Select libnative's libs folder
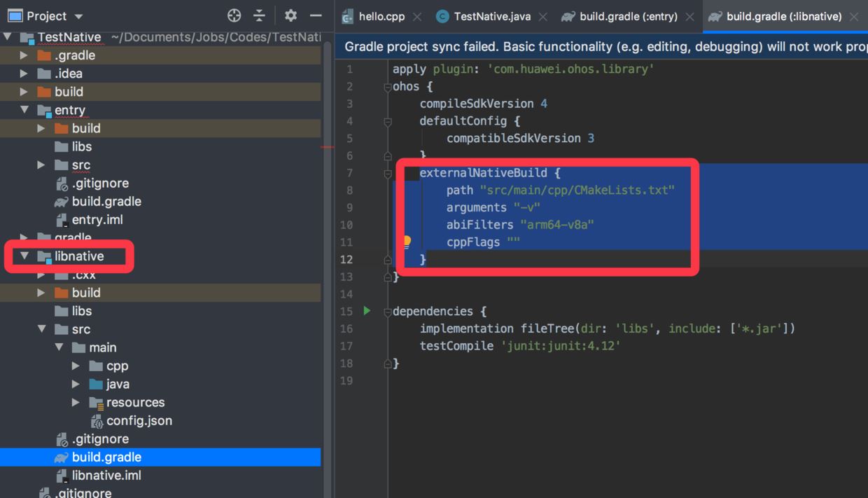This screenshot has height=498, width=868. (x=82, y=311)
